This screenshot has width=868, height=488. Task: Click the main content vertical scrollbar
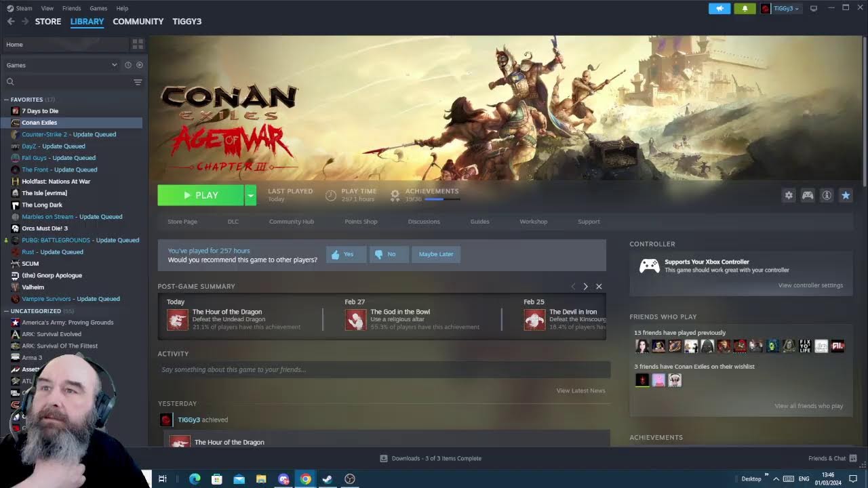[x=865, y=112]
